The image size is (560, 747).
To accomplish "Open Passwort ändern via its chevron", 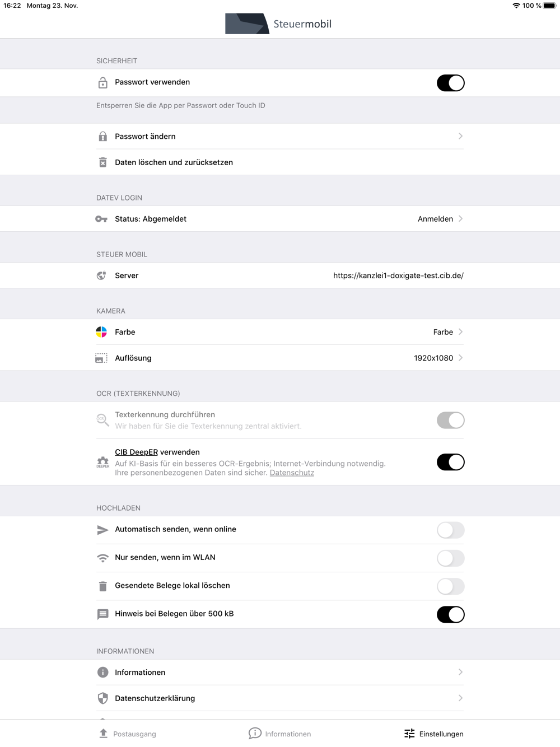I will click(x=460, y=136).
